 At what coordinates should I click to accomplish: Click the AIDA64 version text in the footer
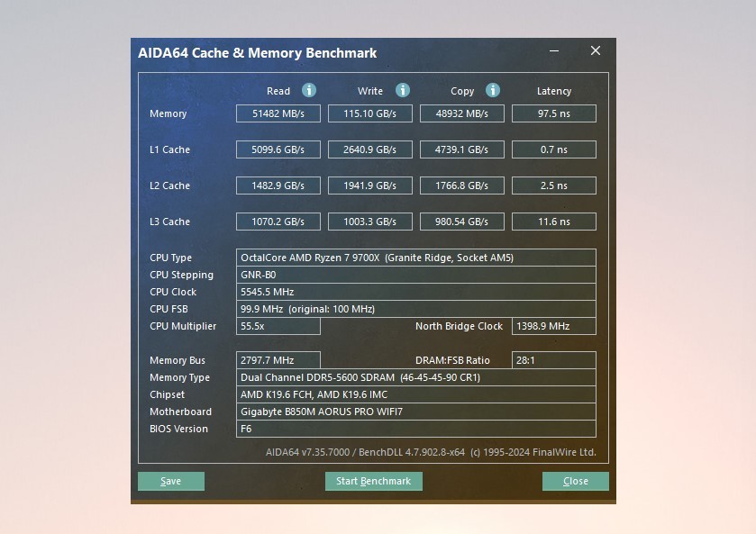click(431, 452)
